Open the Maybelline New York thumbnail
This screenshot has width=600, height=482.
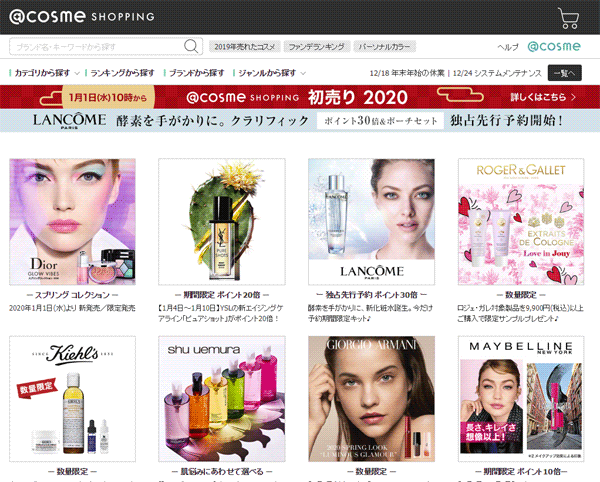521,399
